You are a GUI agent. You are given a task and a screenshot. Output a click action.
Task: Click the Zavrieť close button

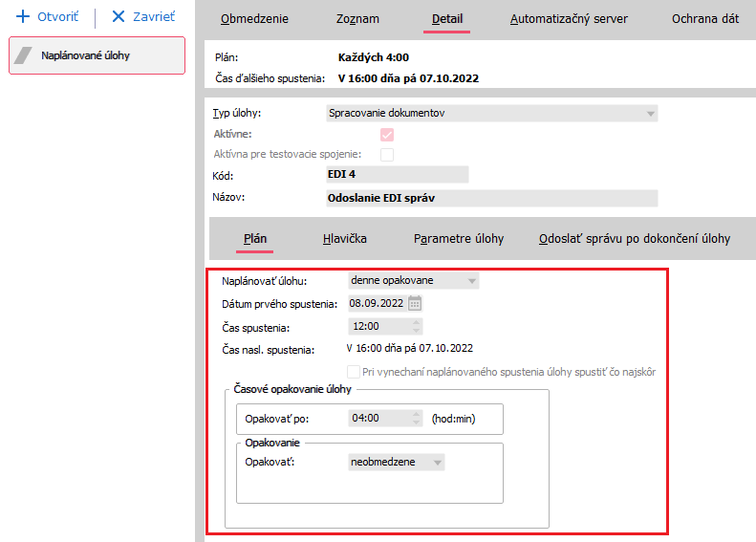point(143,17)
